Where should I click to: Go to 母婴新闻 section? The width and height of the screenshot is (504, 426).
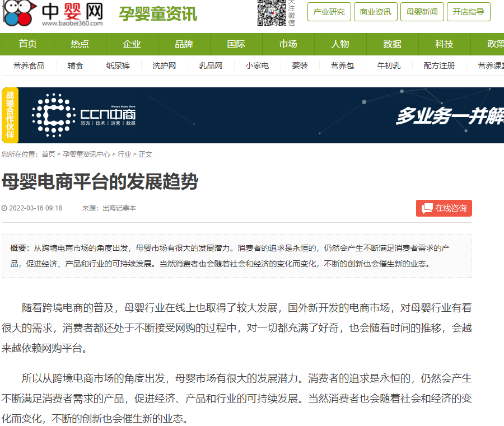click(422, 12)
